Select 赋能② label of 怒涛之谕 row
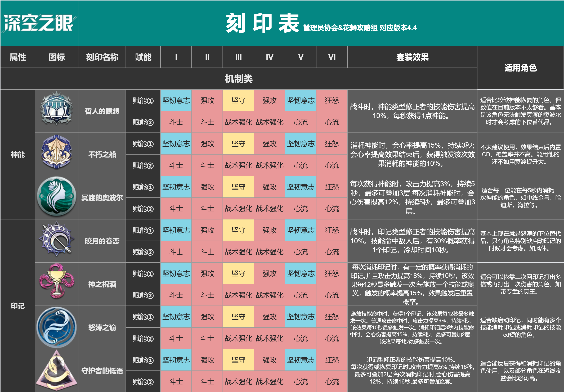 [143, 339]
